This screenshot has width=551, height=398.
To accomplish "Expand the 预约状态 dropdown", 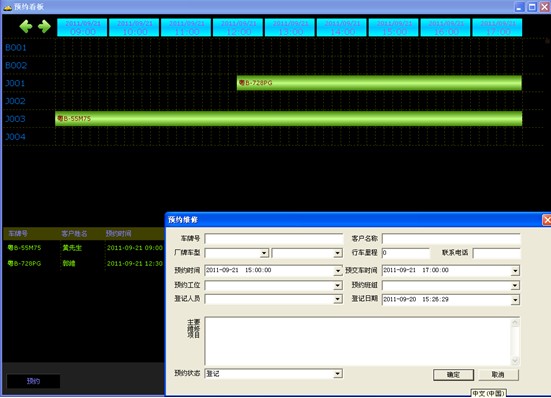I will pos(338,373).
